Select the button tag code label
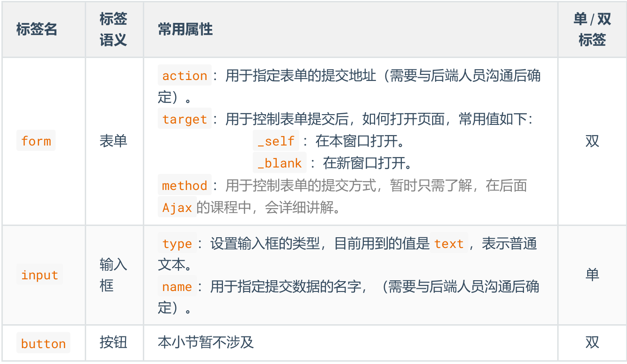Screen dimensions: 627x364 tap(43, 344)
